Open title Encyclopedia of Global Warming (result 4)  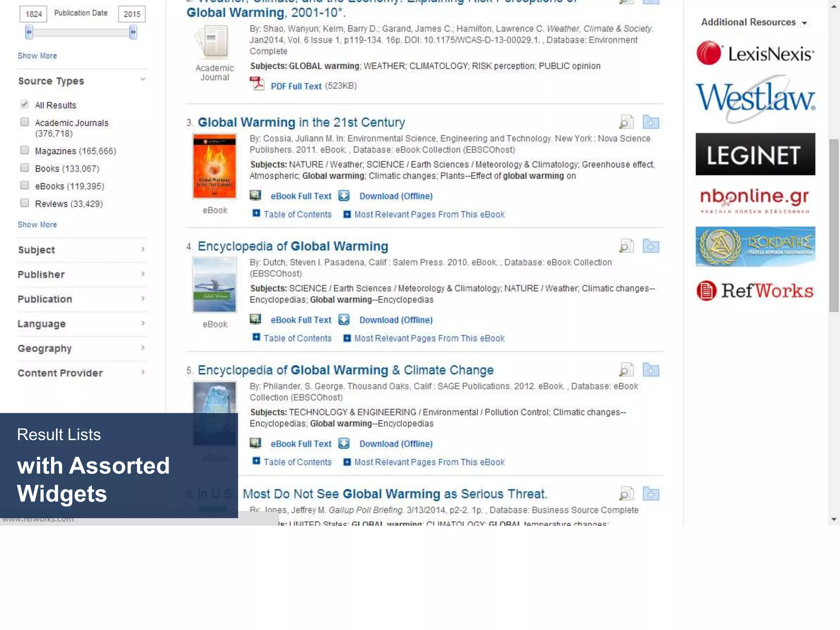pyautogui.click(x=293, y=246)
